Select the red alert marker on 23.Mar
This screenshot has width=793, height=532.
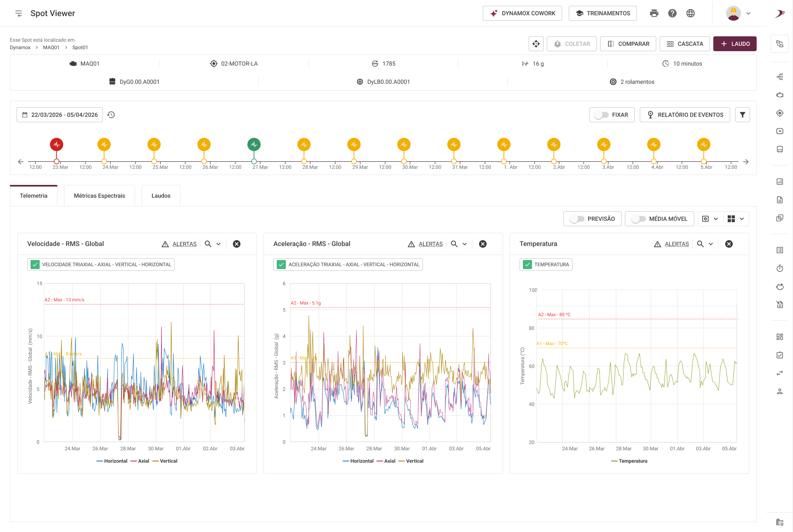pyautogui.click(x=57, y=144)
